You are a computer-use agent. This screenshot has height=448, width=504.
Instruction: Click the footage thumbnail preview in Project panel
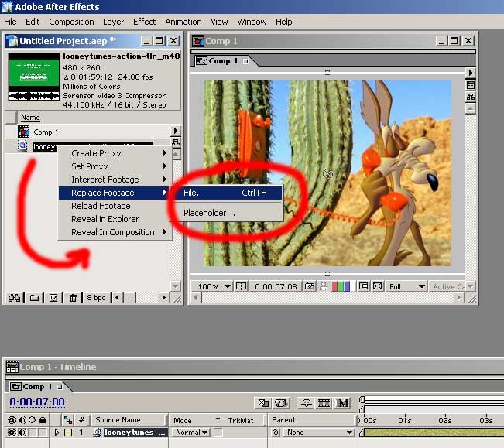click(33, 77)
